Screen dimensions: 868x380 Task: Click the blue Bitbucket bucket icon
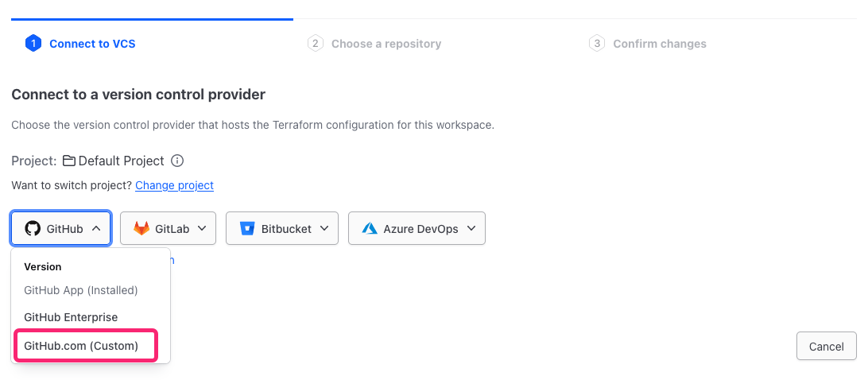point(246,229)
